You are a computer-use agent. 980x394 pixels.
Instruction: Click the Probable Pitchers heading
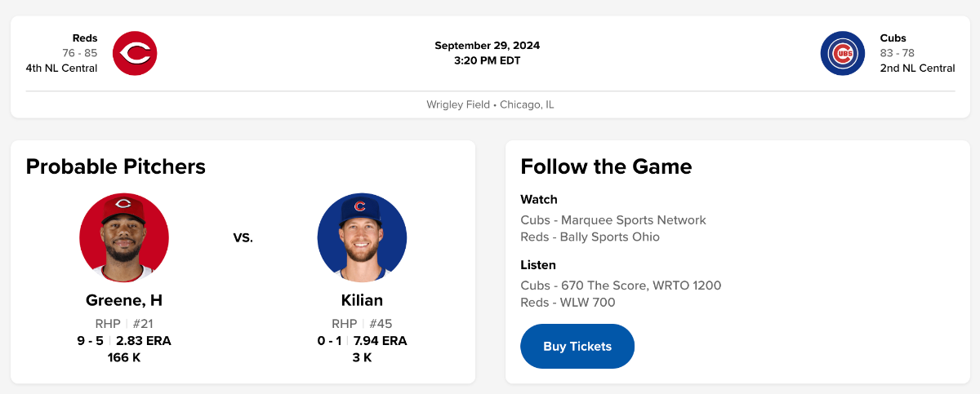(x=115, y=166)
